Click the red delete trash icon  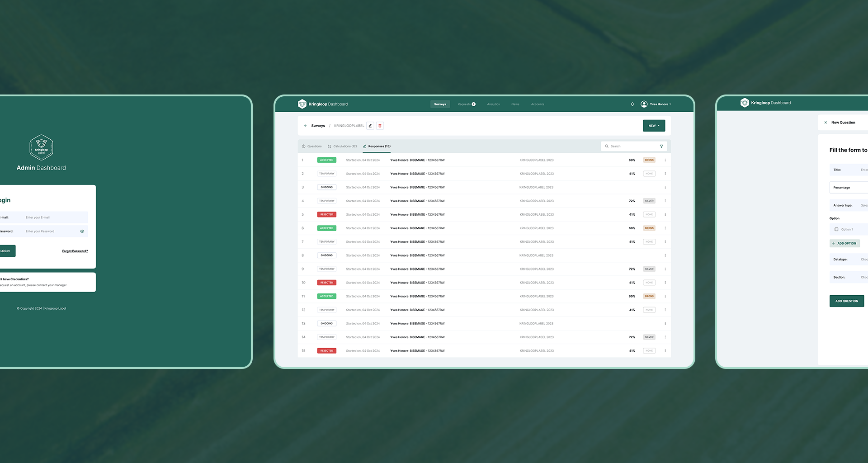tap(380, 126)
